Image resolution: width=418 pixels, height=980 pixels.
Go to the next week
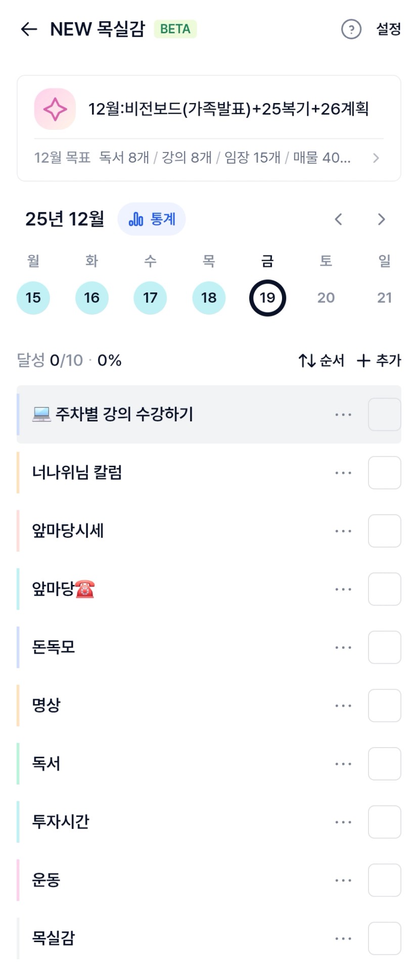click(381, 219)
